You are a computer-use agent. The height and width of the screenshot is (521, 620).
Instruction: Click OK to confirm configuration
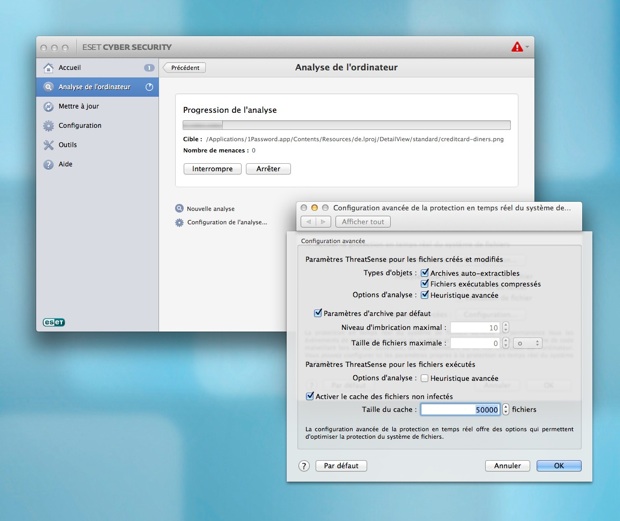(559, 466)
